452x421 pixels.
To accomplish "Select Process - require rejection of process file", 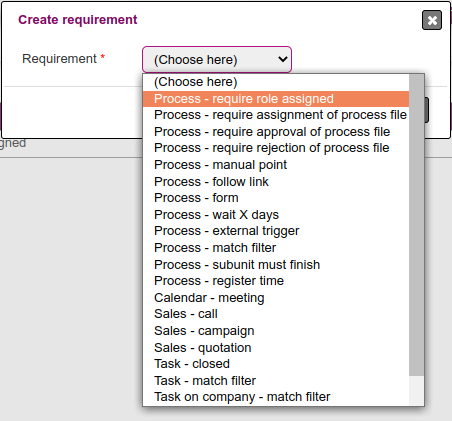I will (x=276, y=148).
